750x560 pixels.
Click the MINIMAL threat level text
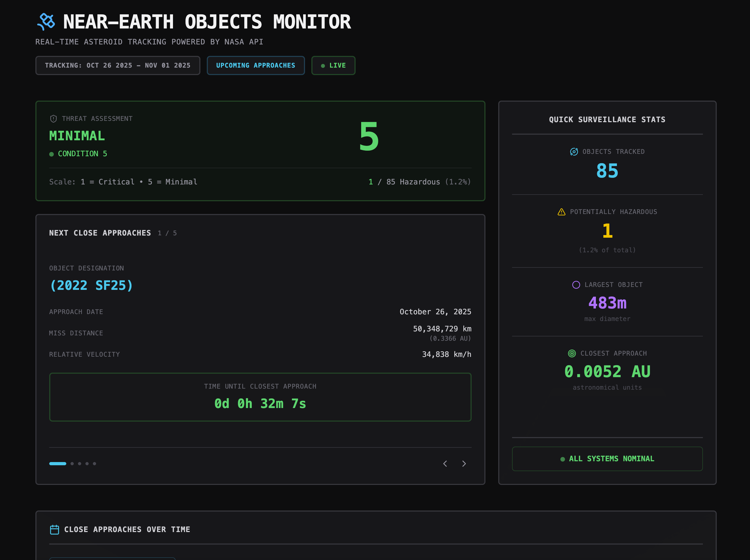pos(77,136)
